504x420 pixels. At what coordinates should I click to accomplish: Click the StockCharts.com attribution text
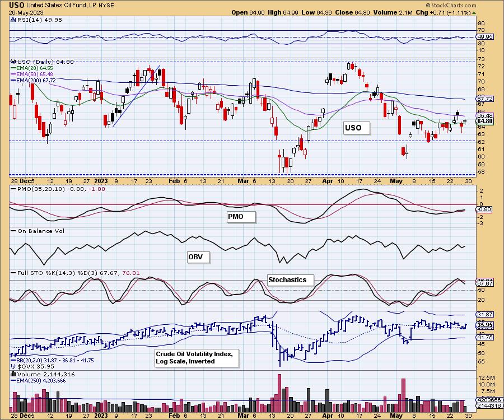(451, 5)
